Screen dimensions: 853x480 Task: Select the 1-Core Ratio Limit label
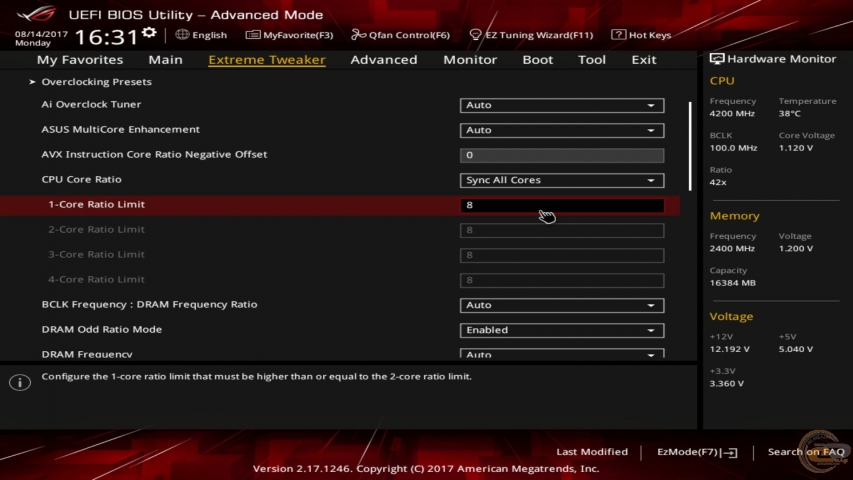(x=96, y=204)
